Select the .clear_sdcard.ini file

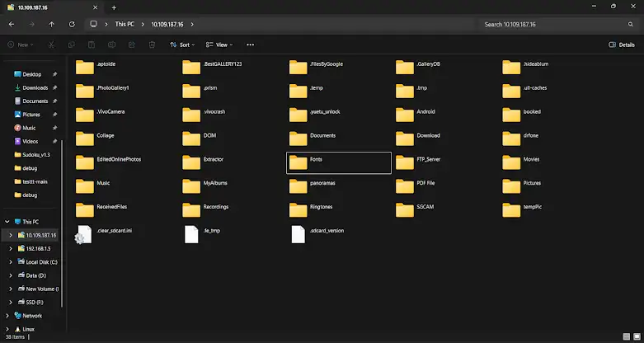click(104, 234)
